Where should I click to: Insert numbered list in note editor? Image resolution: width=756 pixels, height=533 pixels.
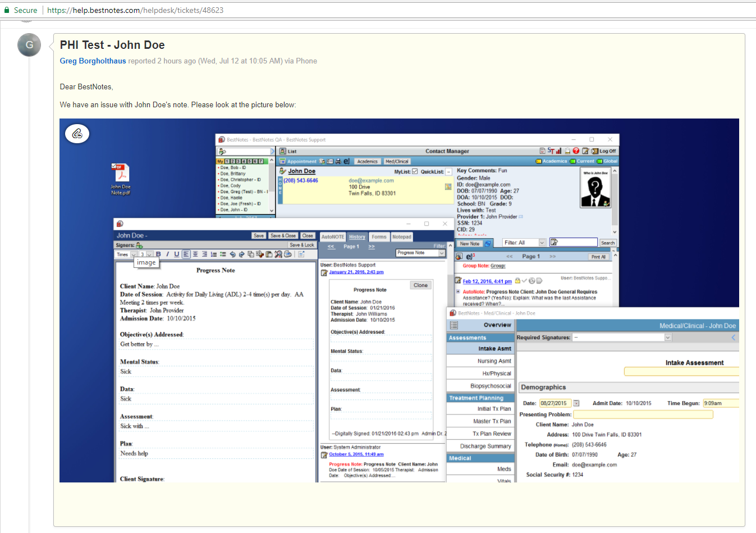(214, 254)
